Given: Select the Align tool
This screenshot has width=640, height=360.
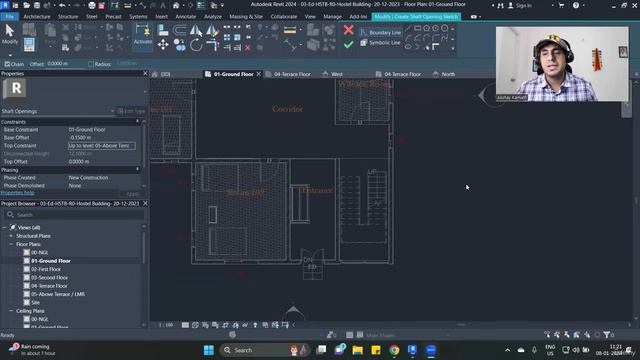Looking at the screenshot, I should [163, 30].
